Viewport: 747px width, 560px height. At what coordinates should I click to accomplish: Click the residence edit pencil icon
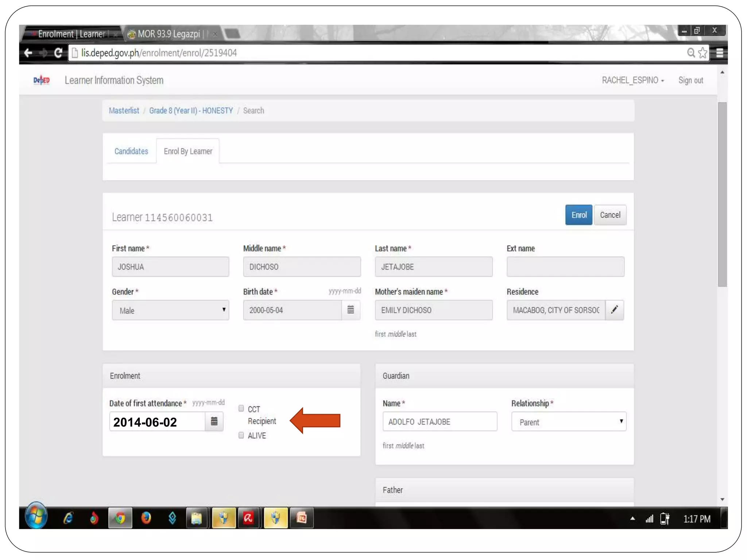pyautogui.click(x=615, y=310)
